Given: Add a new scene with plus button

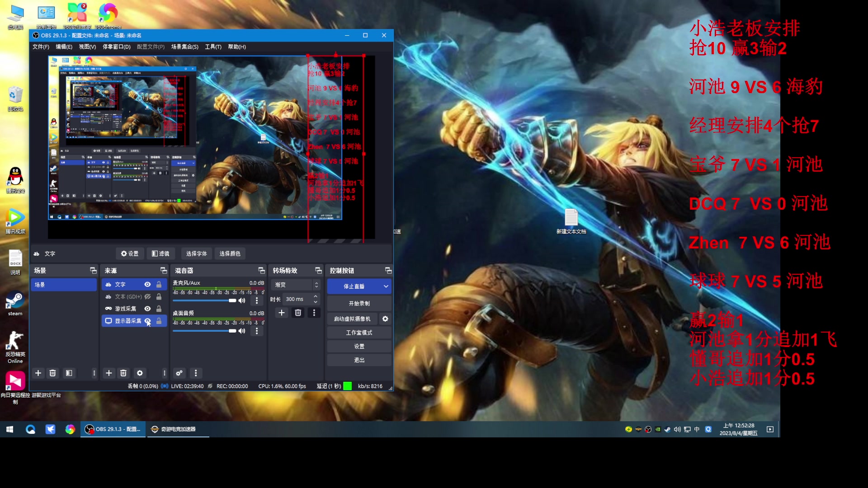Looking at the screenshot, I should coord(38,373).
